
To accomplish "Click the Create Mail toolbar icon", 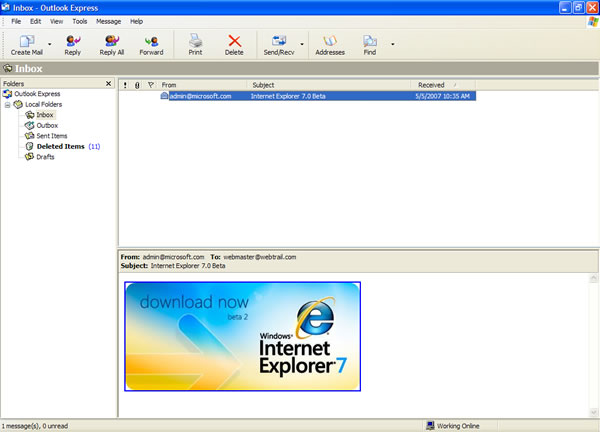I will point(26,41).
